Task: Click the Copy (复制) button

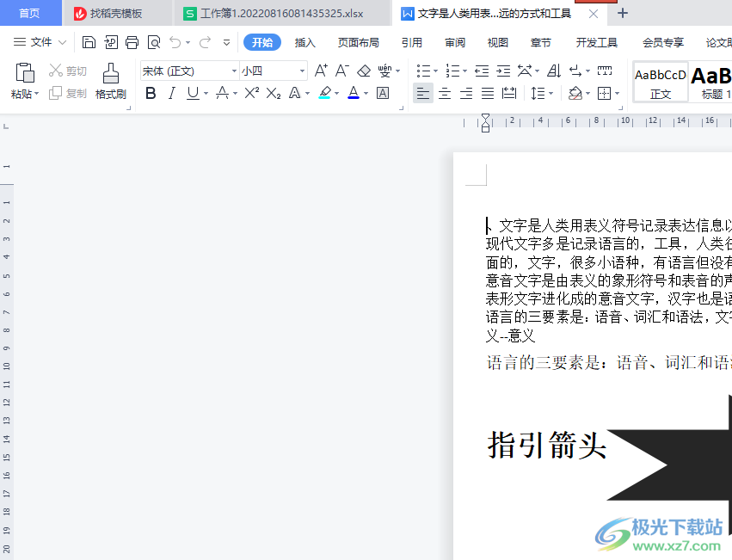Action: pos(68,94)
